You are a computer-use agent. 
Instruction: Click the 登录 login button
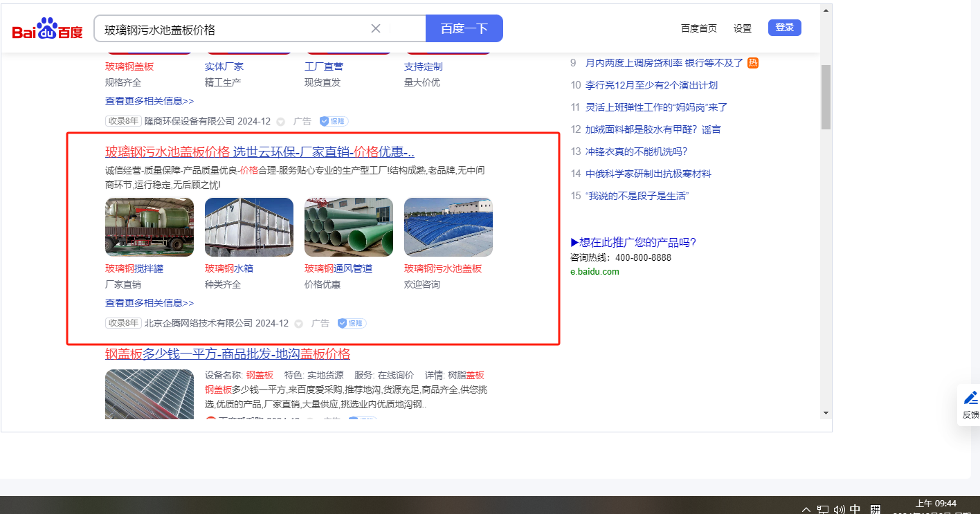785,28
